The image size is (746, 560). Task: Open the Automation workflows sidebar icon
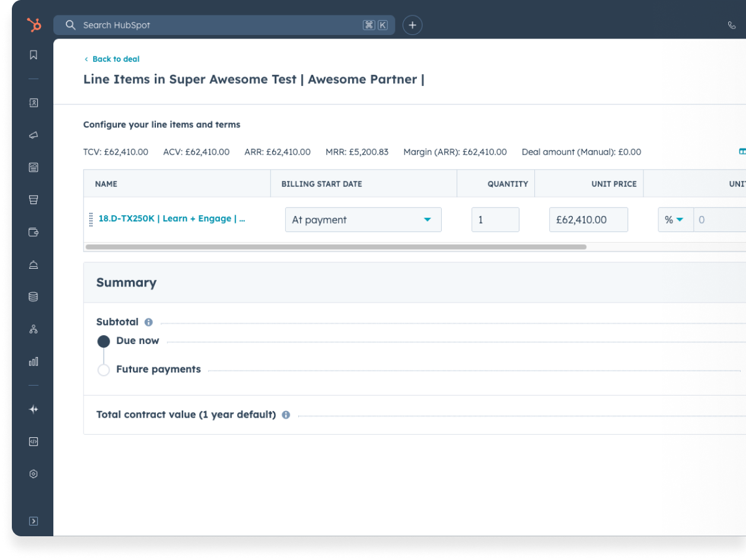(34, 329)
